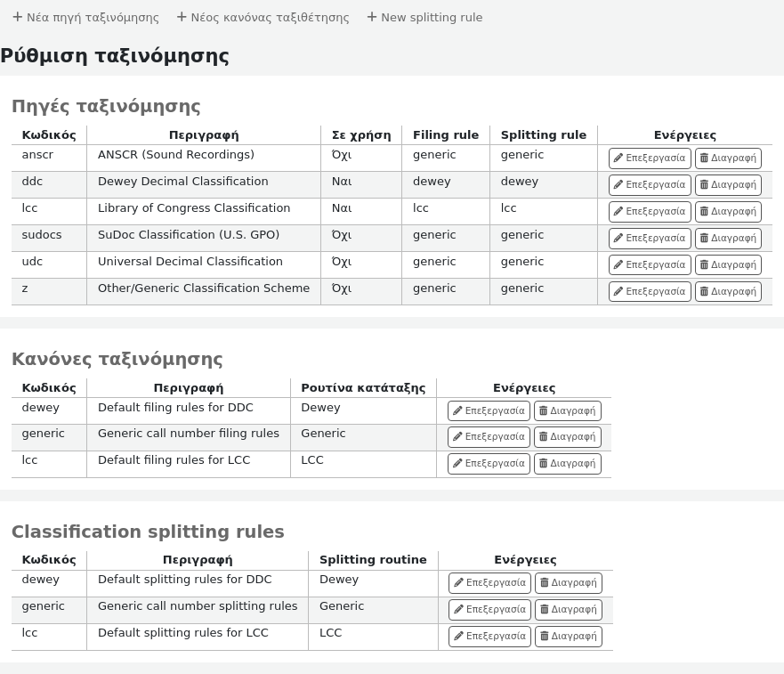This screenshot has height=674, width=784.
Task: Delete the dewey splitting rule
Action: click(568, 583)
